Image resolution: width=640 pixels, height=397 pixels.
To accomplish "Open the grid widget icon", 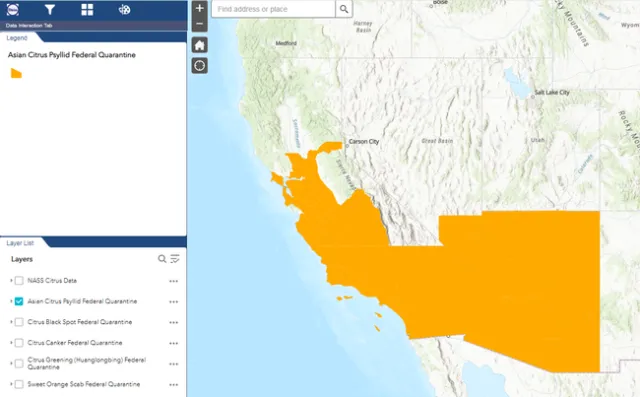I will (x=87, y=9).
